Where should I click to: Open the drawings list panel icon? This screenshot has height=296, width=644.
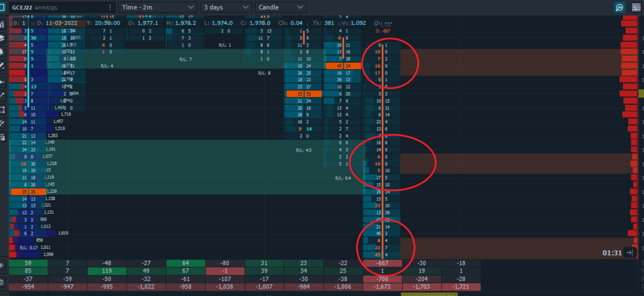coord(2,138)
